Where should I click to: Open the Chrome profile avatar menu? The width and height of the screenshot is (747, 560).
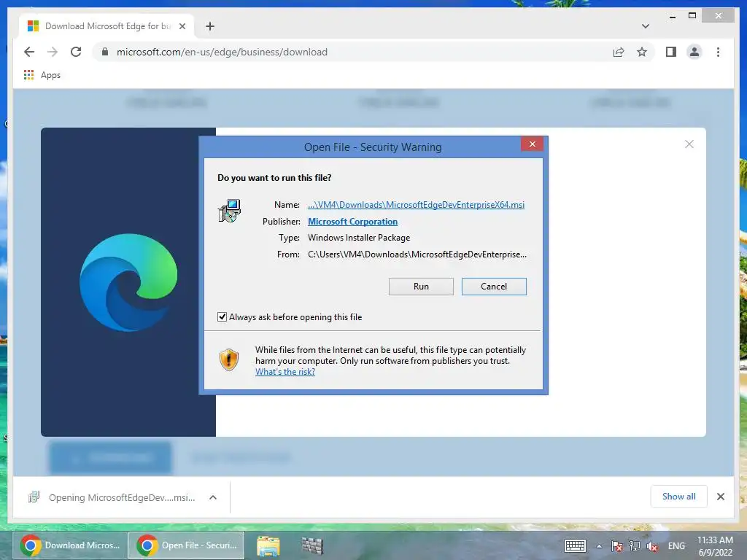click(694, 52)
